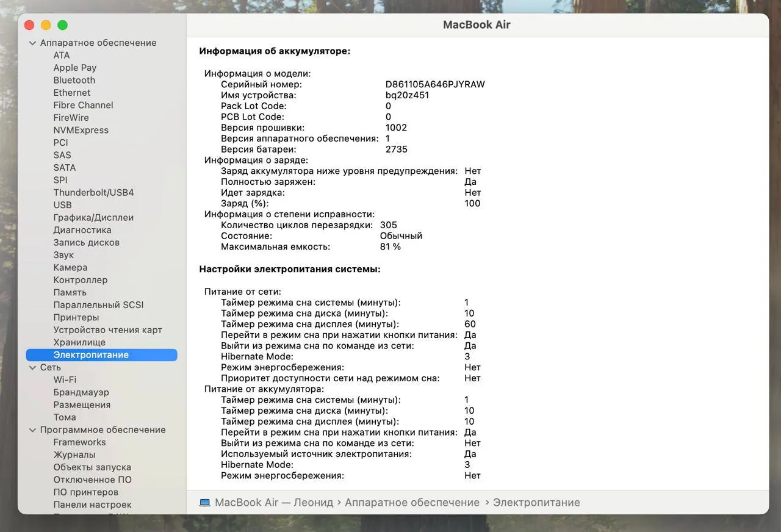This screenshot has width=781, height=532.
Task: Open the Apple Pay item
Action: 75,68
